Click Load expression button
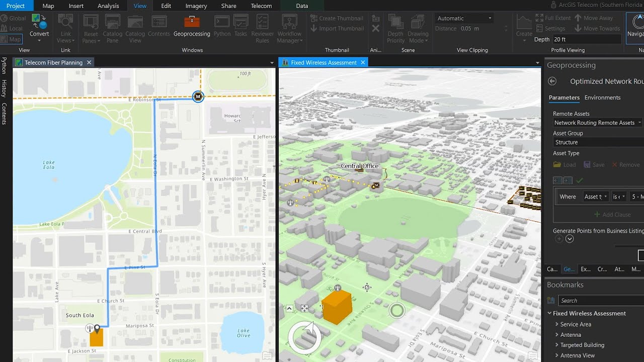This screenshot has width=644, height=362. click(565, 164)
